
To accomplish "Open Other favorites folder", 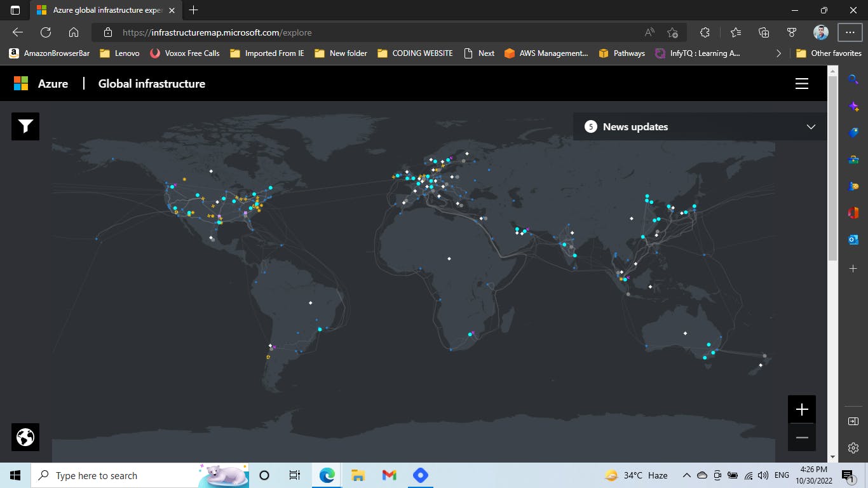I will click(829, 53).
